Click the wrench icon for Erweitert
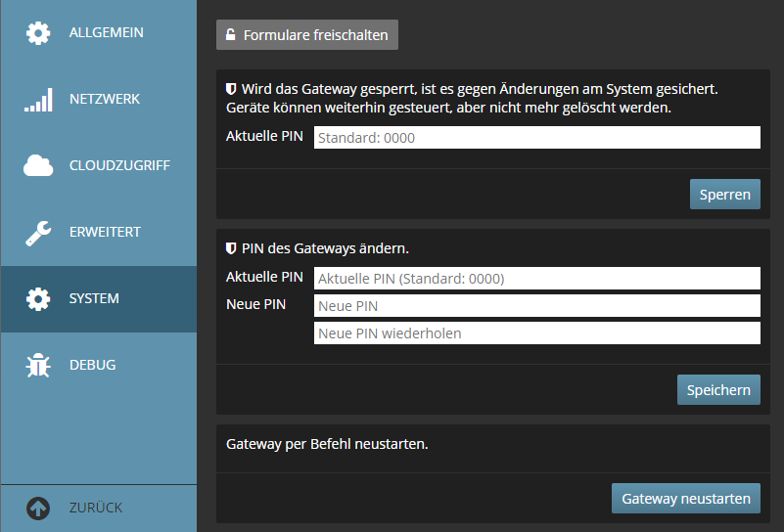This screenshot has width=784, height=532. (x=38, y=233)
